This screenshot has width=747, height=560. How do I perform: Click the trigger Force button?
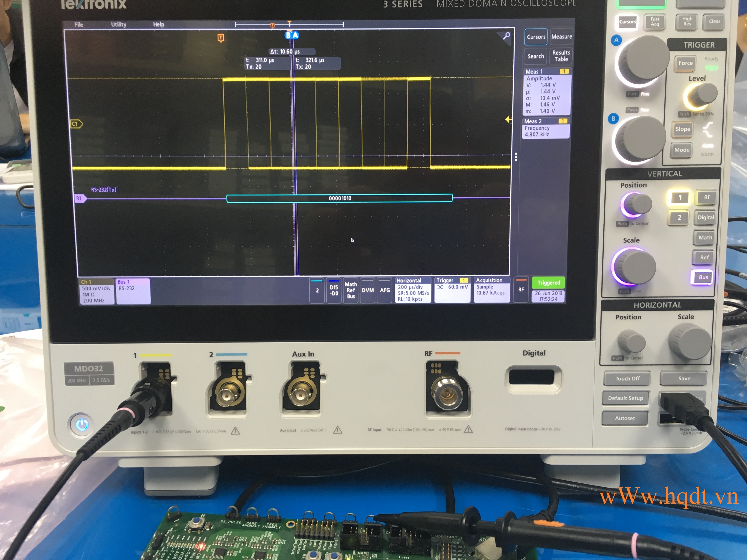685,63
